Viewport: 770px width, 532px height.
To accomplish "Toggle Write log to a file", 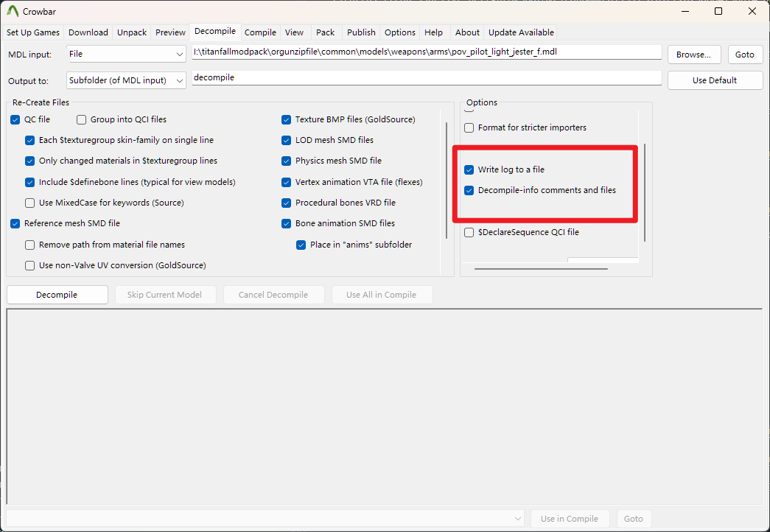I will (x=469, y=169).
